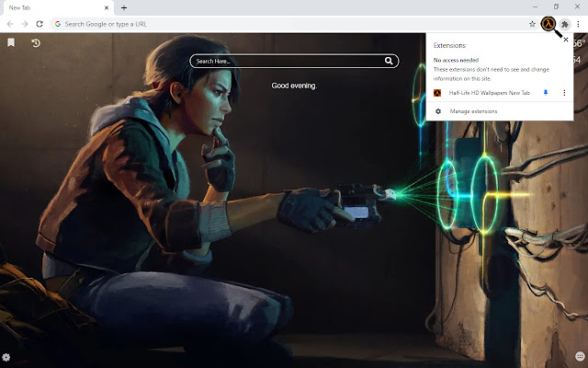Image resolution: width=588 pixels, height=368 pixels.
Task: Bookmark this tab with the star icon
Action: click(532, 24)
